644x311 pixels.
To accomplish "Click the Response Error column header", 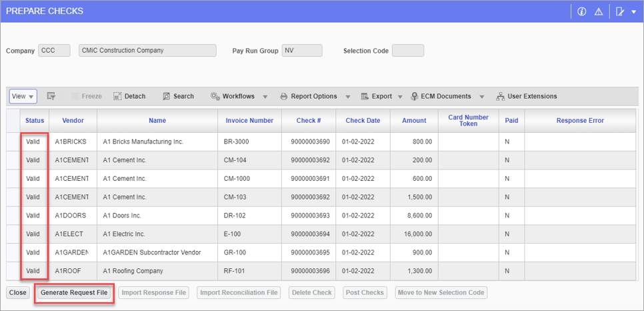I will pos(580,121).
